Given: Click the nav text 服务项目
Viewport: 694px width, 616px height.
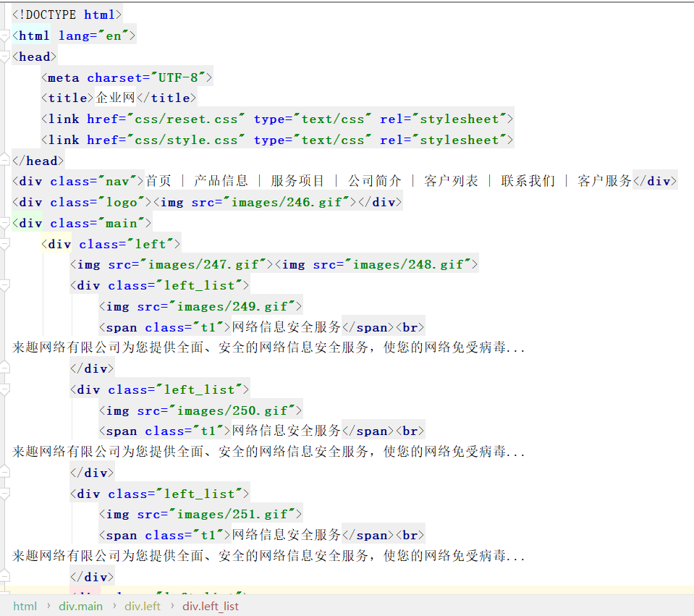Looking at the screenshot, I should (297, 181).
